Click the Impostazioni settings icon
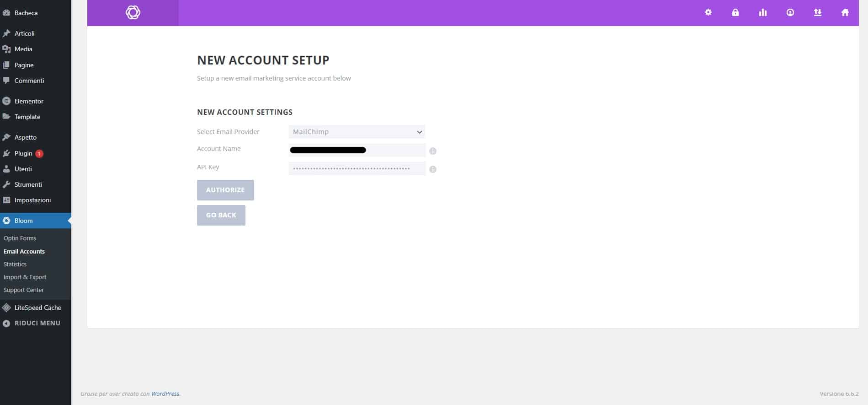 [x=6, y=200]
